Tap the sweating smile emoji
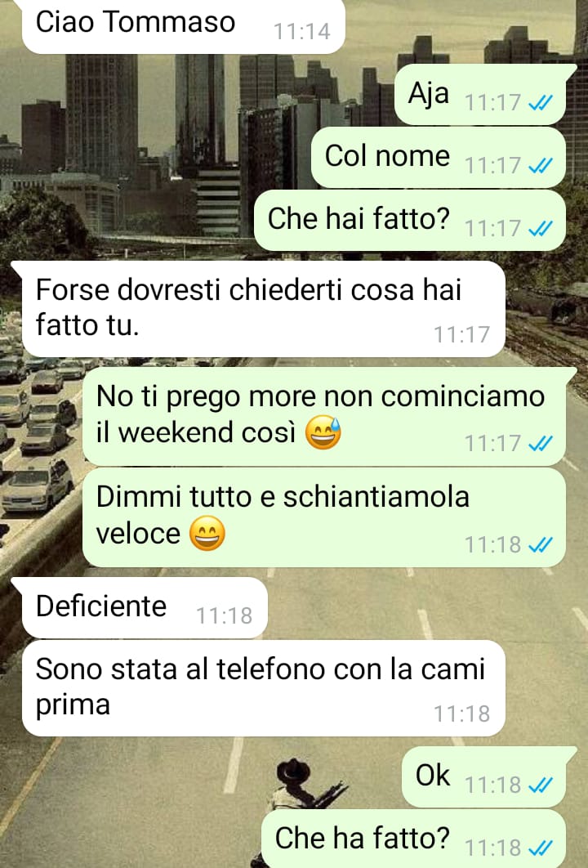Image resolution: width=588 pixels, height=868 pixels. pos(323,432)
